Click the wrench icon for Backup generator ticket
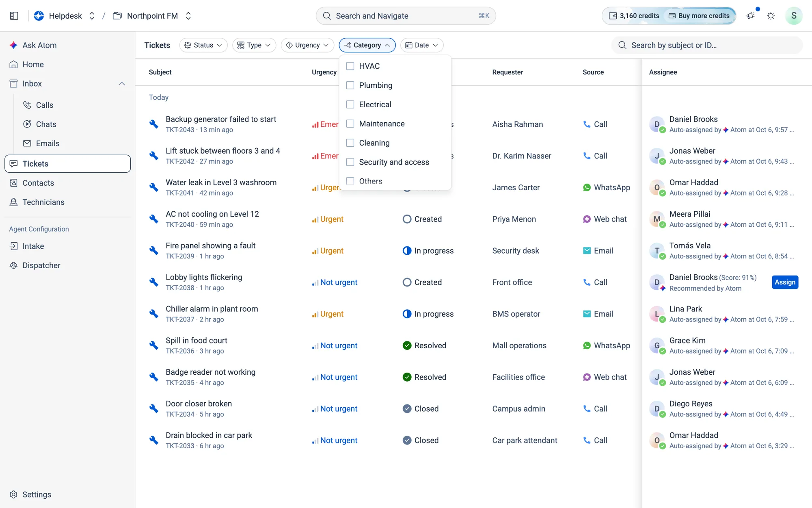Image resolution: width=812 pixels, height=508 pixels. pos(153,124)
